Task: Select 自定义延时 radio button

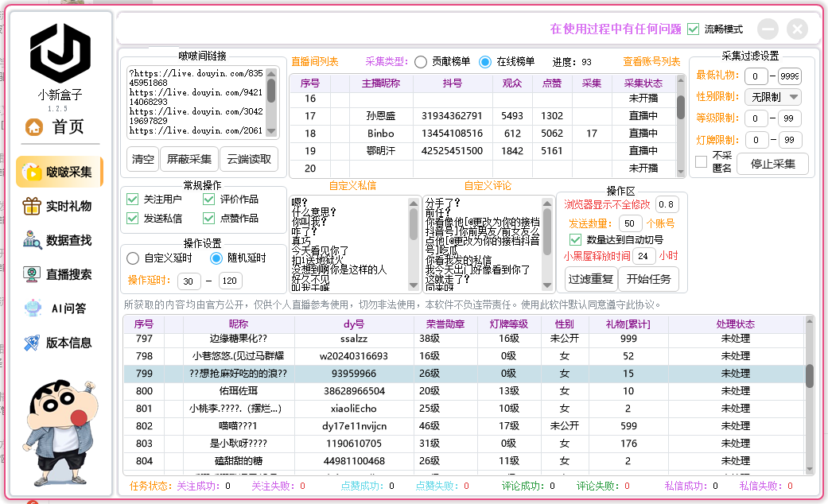Action: click(x=133, y=258)
